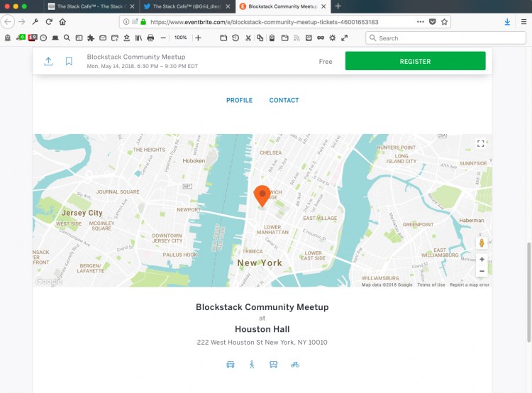Open the history clock icon
The height and width of the screenshot is (393, 532).
[x=43, y=38]
